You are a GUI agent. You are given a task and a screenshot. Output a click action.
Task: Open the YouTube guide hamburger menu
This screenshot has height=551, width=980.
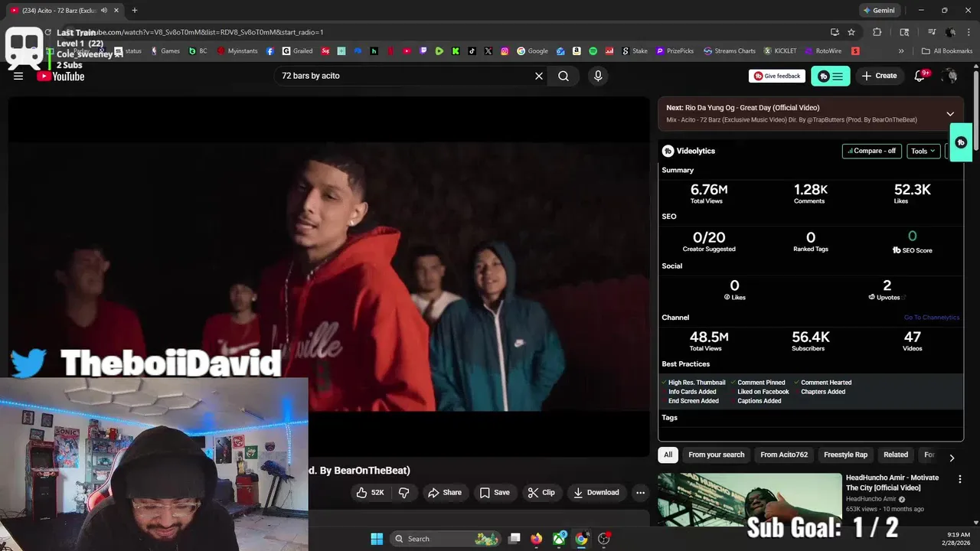point(18,76)
